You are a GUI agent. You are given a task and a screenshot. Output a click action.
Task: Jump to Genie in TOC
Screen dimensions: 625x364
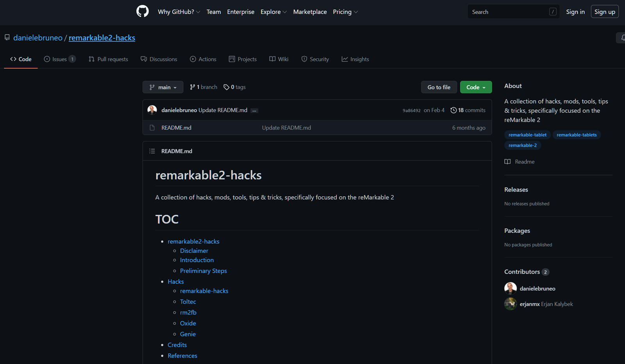coord(188,334)
